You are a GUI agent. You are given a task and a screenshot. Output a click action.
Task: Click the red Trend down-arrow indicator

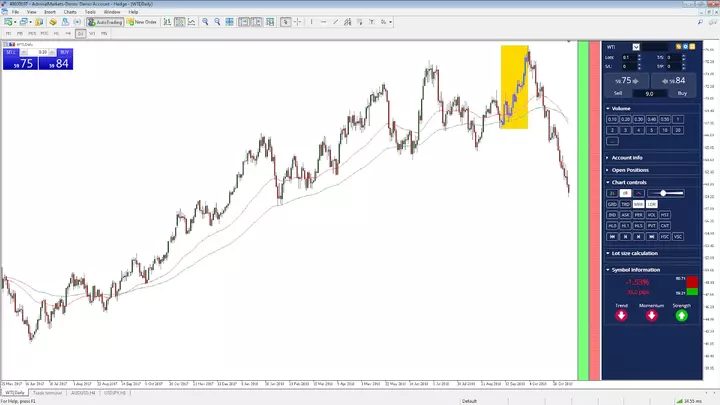(621, 315)
